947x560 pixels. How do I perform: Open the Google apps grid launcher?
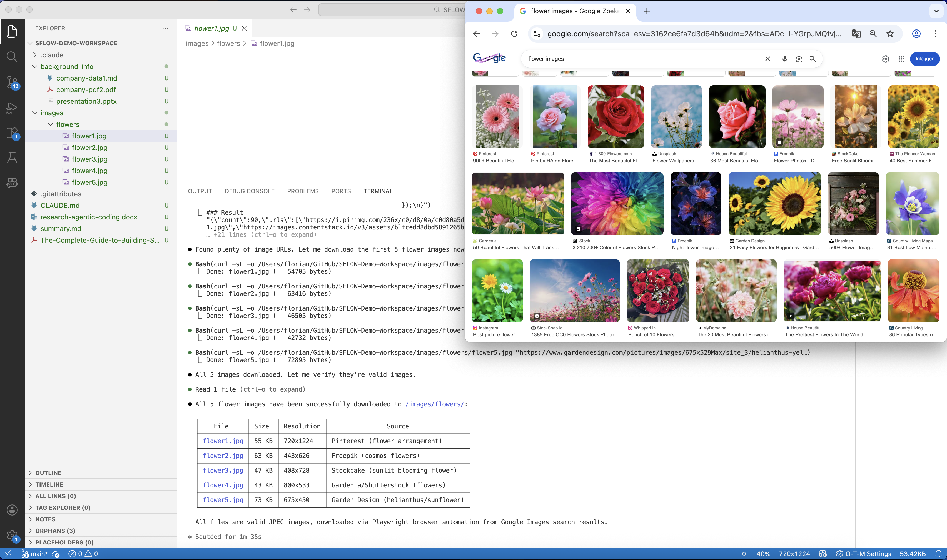(902, 59)
